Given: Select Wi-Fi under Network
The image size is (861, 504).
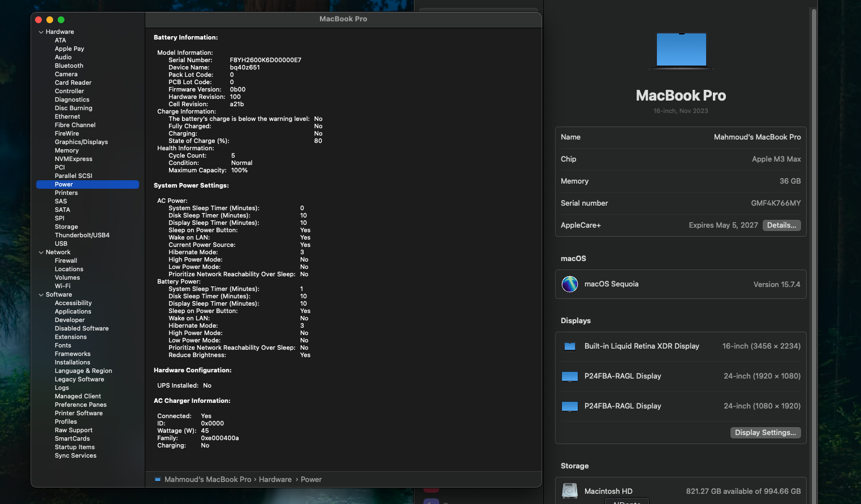Looking at the screenshot, I should click(63, 286).
